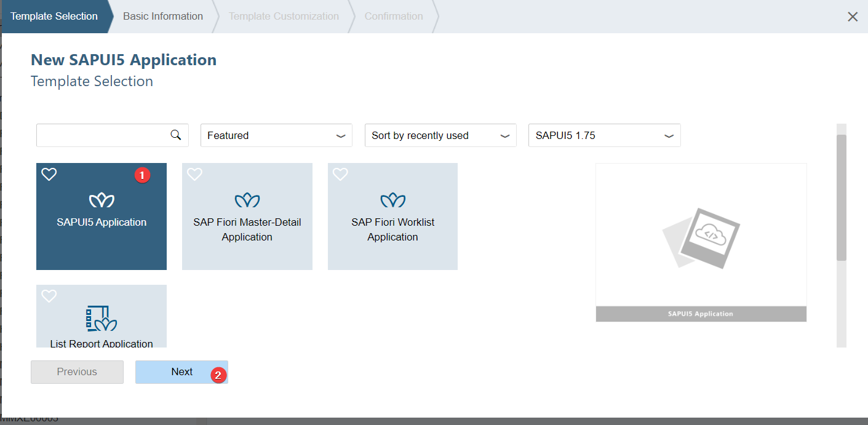
Task: Click the Master-Detail tile lotus icon
Action: 247,200
